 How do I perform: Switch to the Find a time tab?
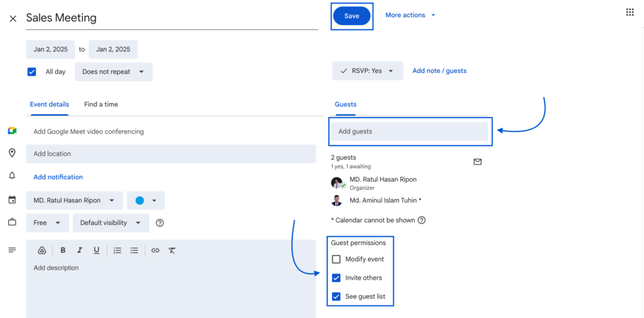click(x=101, y=104)
